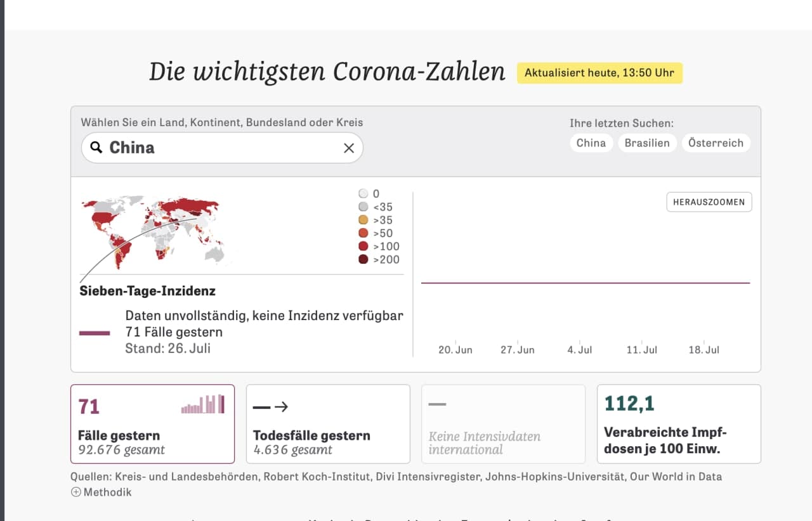
Task: Click the '92.676 gesamt' value
Action: pyautogui.click(x=121, y=450)
